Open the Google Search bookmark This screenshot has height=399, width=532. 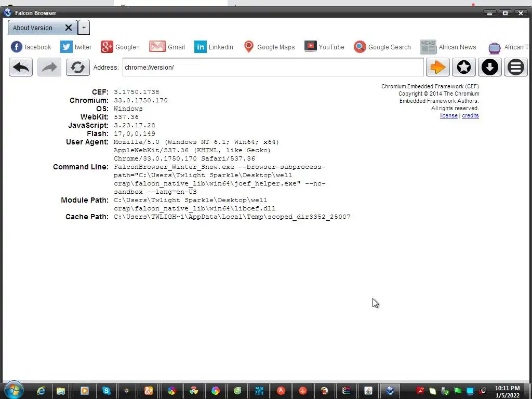click(x=382, y=47)
